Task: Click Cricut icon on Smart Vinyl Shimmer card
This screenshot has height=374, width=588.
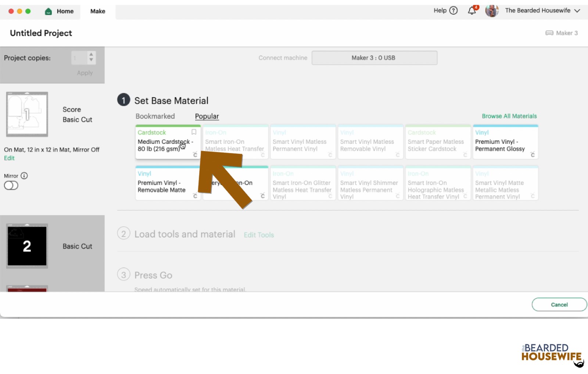Action: pyautogui.click(x=397, y=196)
